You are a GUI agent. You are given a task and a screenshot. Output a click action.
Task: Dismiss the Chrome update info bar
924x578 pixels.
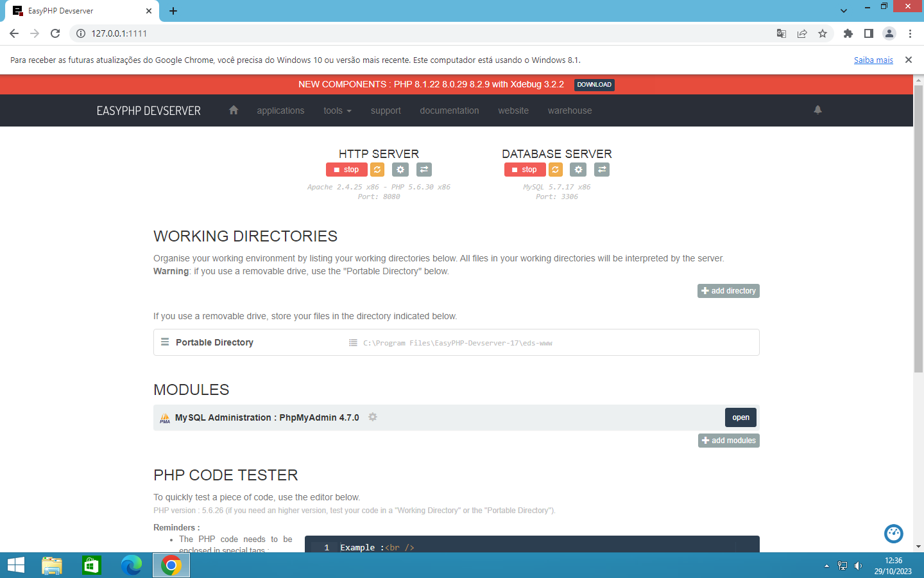(909, 60)
